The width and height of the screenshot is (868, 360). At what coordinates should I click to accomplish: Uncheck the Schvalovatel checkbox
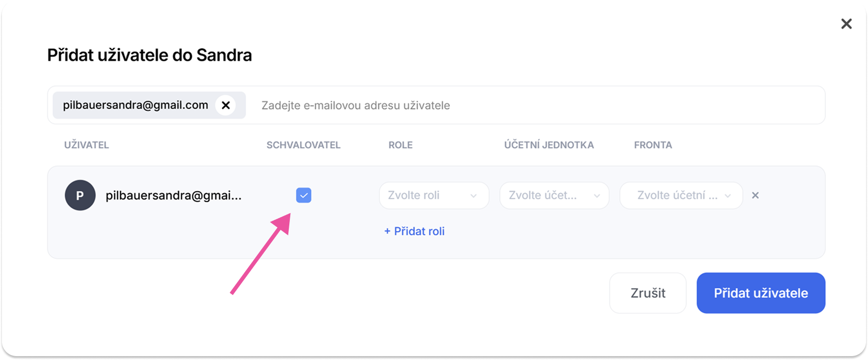click(x=303, y=195)
